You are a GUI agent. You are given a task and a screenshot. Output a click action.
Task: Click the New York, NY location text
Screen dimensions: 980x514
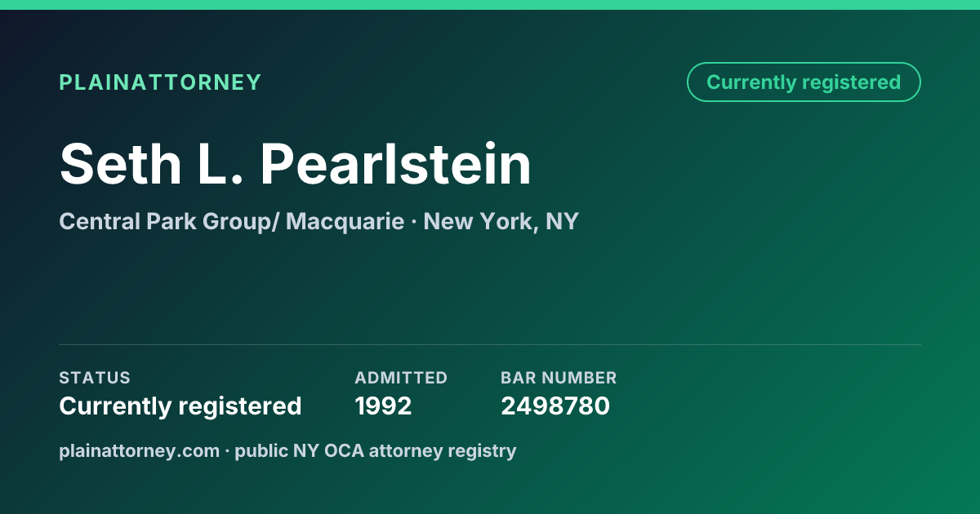coord(501,221)
